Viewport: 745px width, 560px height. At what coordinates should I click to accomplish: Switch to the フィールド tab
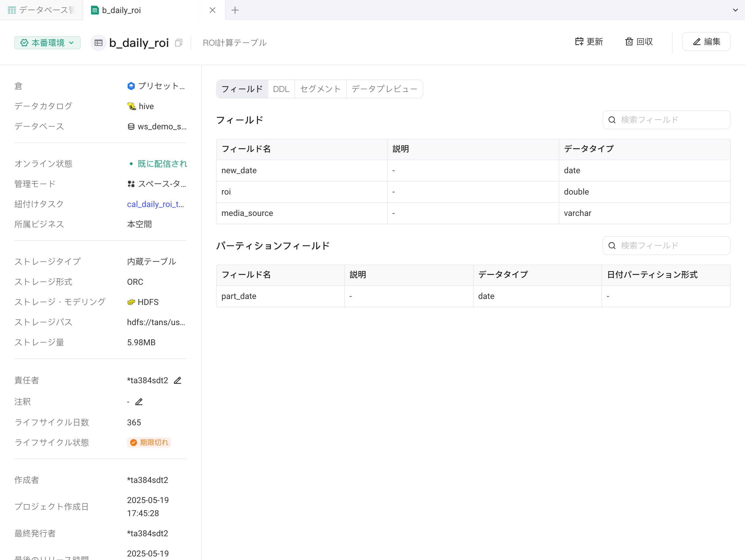coord(242,89)
